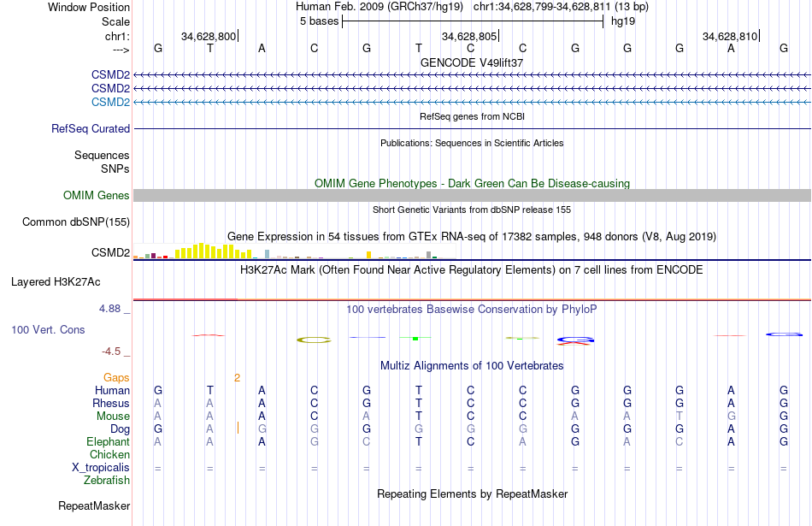Open the H3K27Ac Mark track title

472,270
